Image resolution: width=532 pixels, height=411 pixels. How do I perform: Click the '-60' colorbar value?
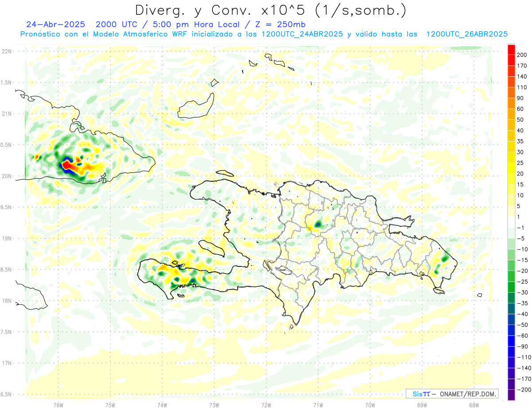524,336
